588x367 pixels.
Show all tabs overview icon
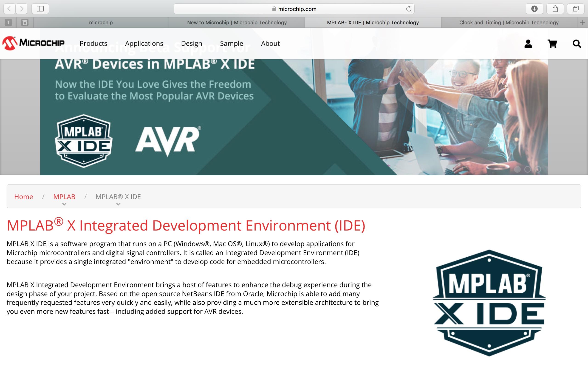pos(575,9)
